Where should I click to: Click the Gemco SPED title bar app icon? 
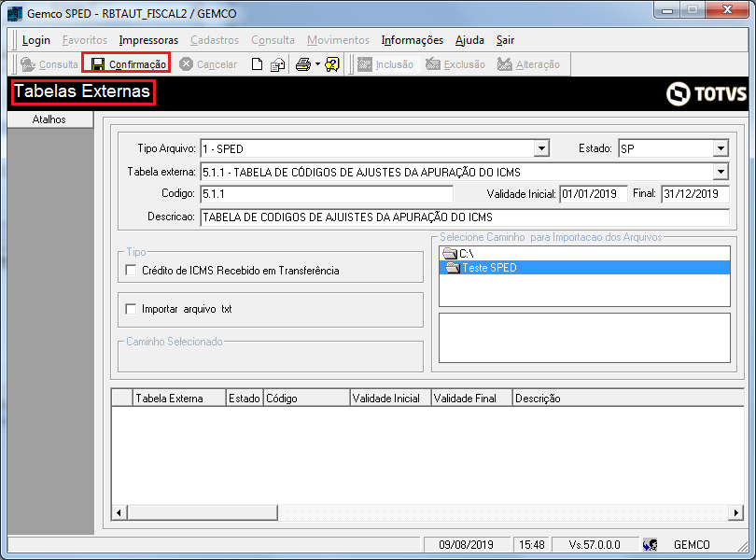point(15,13)
